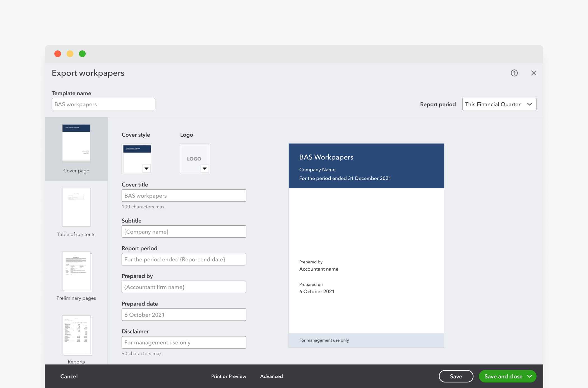Click Cancel in the footer
This screenshot has width=588, height=388.
[69, 376]
